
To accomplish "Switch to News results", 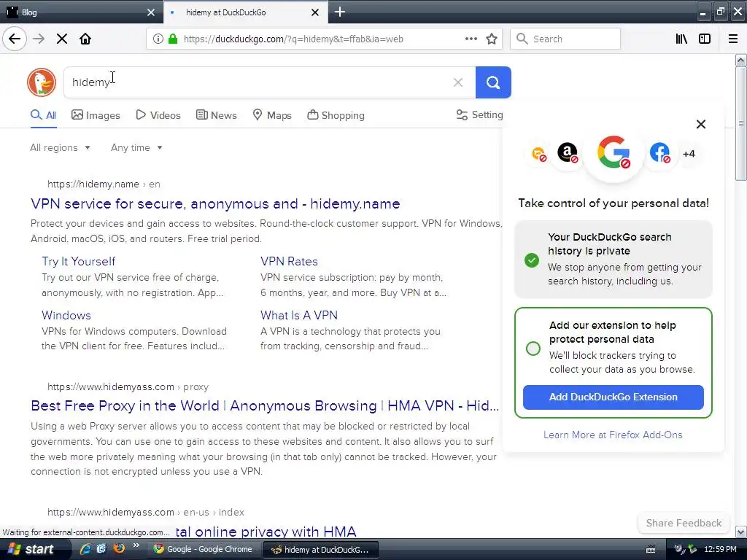I will [x=216, y=115].
